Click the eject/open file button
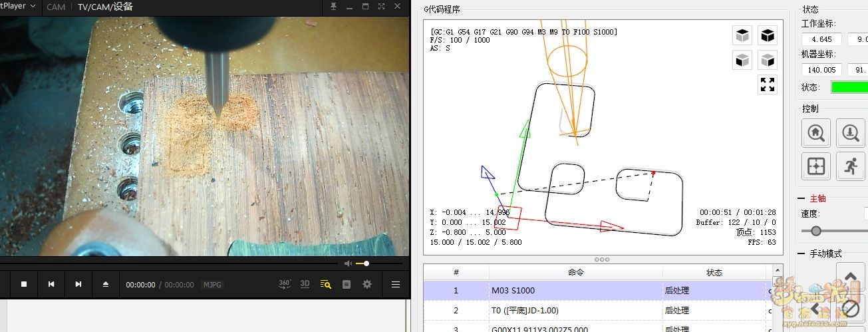The height and width of the screenshot is (332, 868). 105,284
